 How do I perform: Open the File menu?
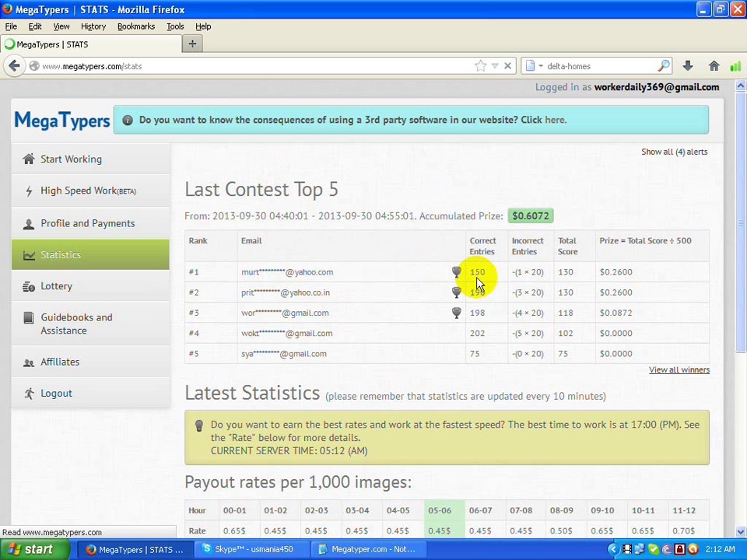(x=11, y=26)
